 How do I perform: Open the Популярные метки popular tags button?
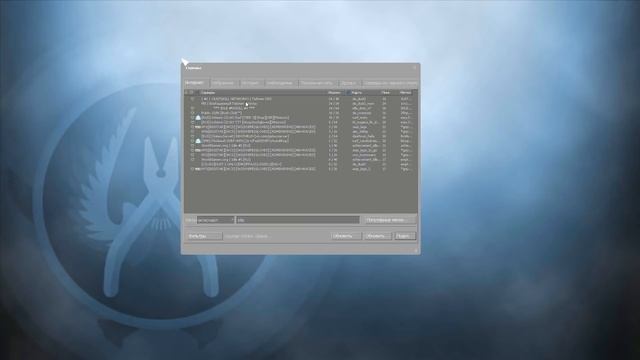click(390, 220)
